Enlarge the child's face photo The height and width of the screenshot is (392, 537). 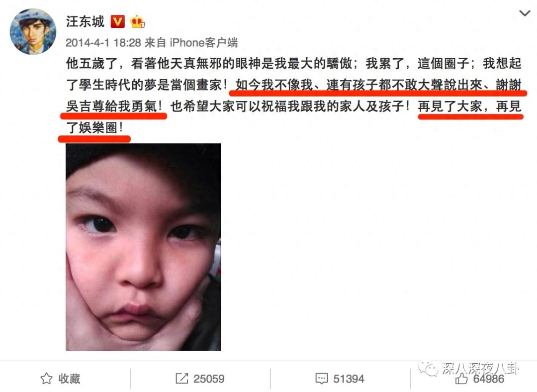click(143, 247)
